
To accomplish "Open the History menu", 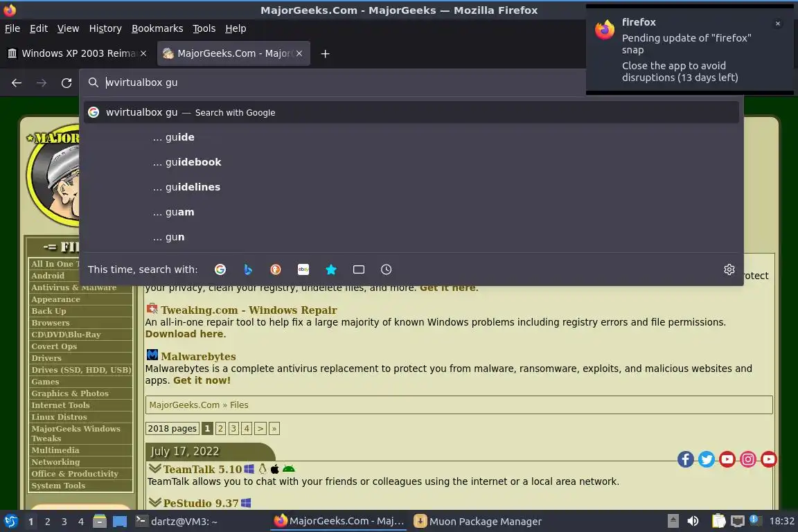I will pyautogui.click(x=105, y=28).
